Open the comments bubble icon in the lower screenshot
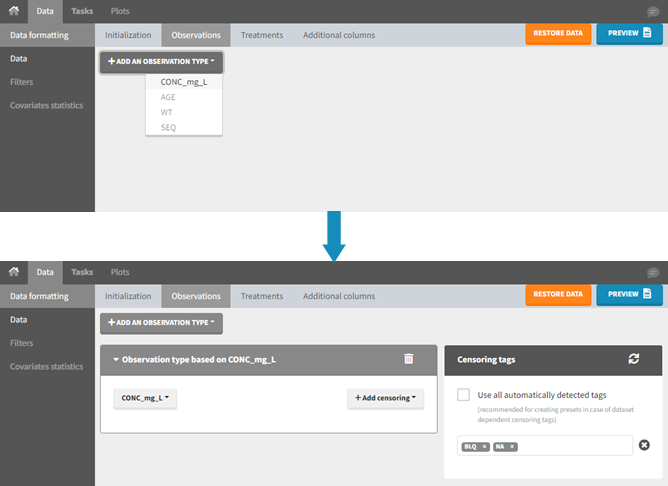The height and width of the screenshot is (486, 668). tap(653, 273)
